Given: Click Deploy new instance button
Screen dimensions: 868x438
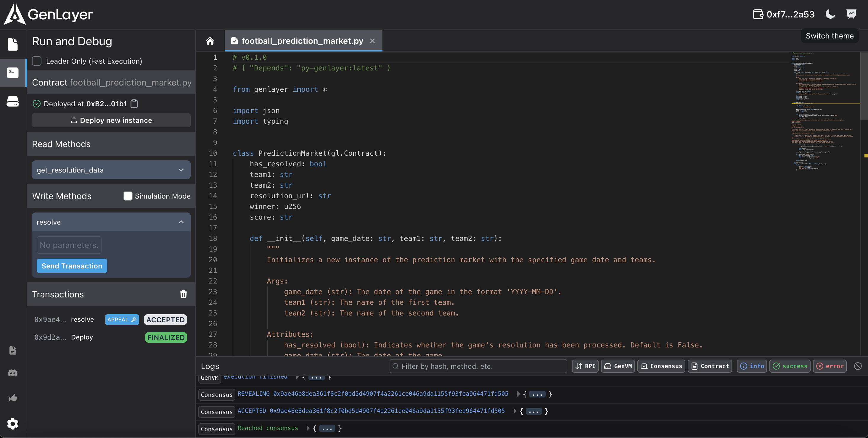Looking at the screenshot, I should tap(111, 120).
